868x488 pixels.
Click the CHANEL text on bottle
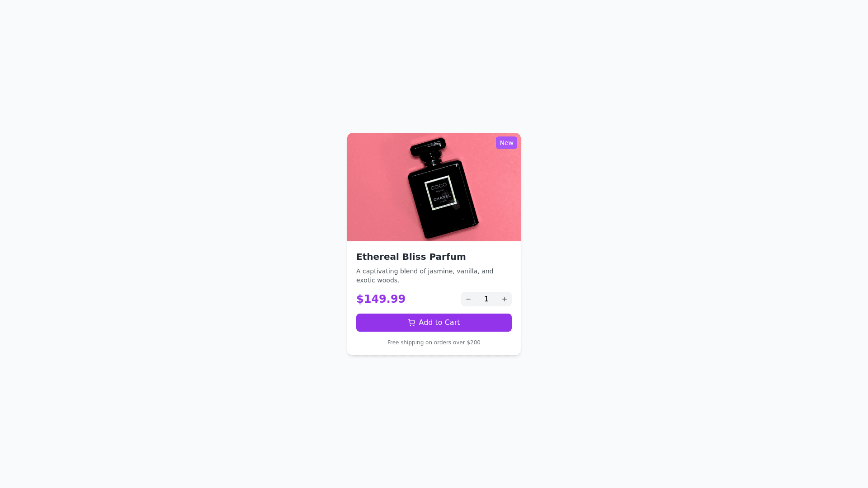[443, 198]
